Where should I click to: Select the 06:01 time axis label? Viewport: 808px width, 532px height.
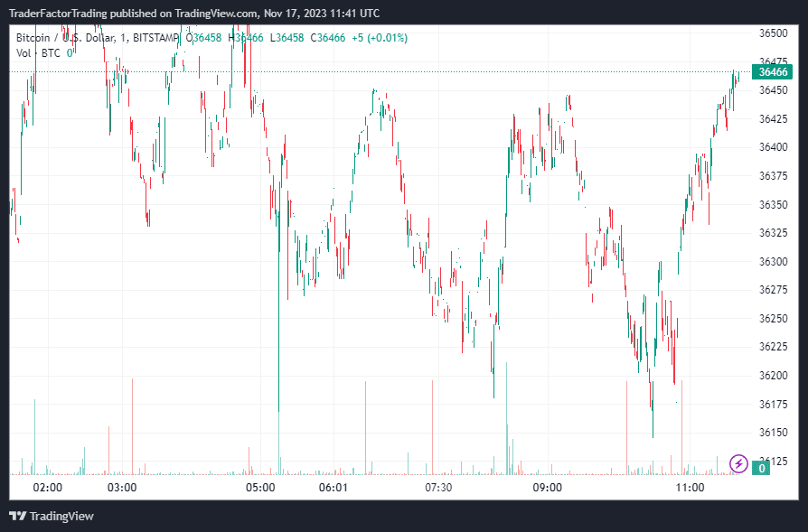tap(334, 488)
